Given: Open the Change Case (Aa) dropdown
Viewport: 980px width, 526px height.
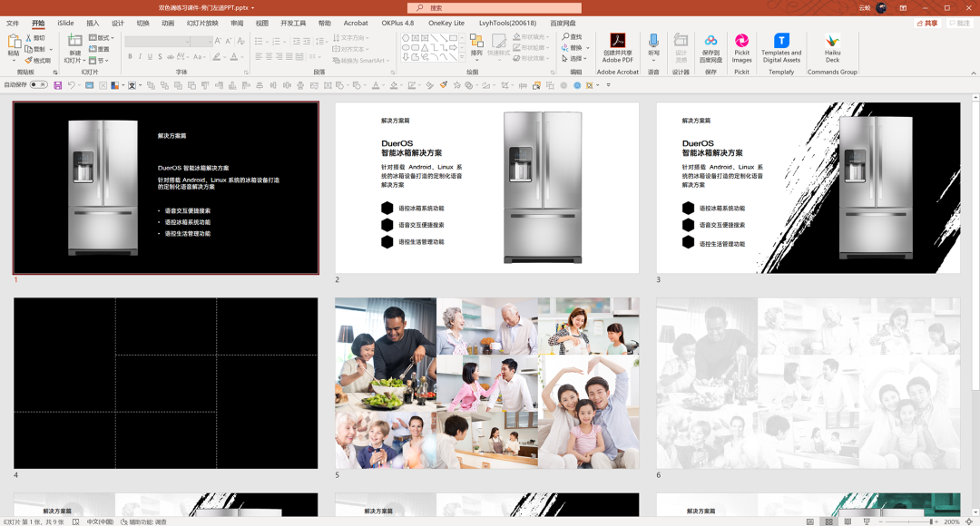Looking at the screenshot, I should pos(199,57).
